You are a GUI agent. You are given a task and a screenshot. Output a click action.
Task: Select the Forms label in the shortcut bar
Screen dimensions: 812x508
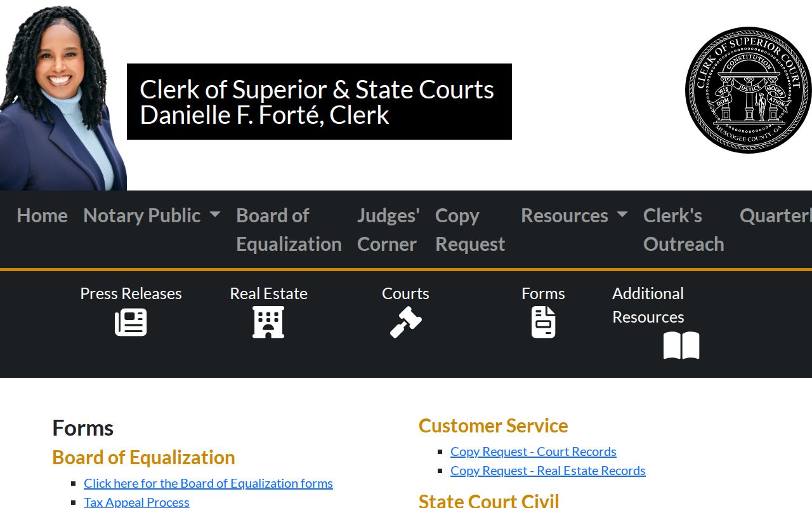pyautogui.click(x=543, y=293)
